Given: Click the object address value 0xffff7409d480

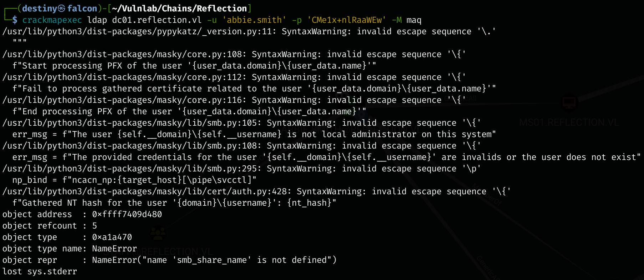Looking at the screenshot, I should (127, 215).
